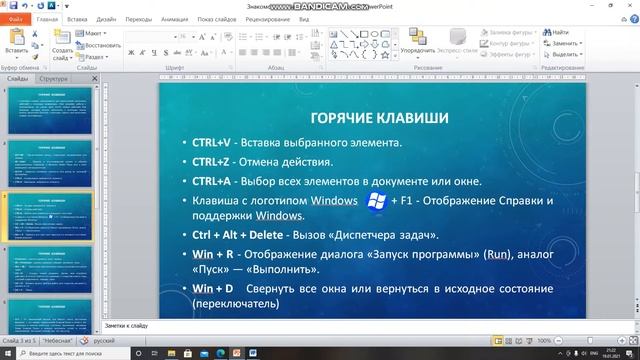Open the Section (Раздел) dropdown
The width and height of the screenshot is (640, 360).
[x=92, y=57]
